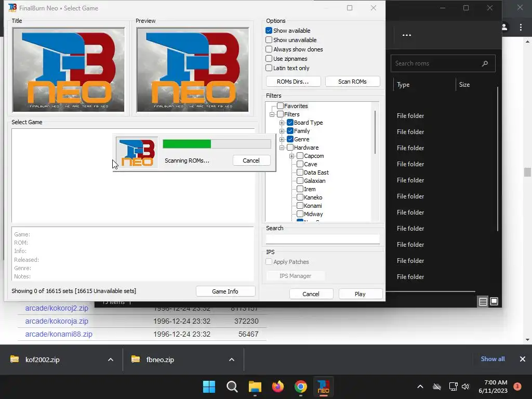This screenshot has width=532, height=399.
Task: Sort by Type column header
Action: coord(403,85)
